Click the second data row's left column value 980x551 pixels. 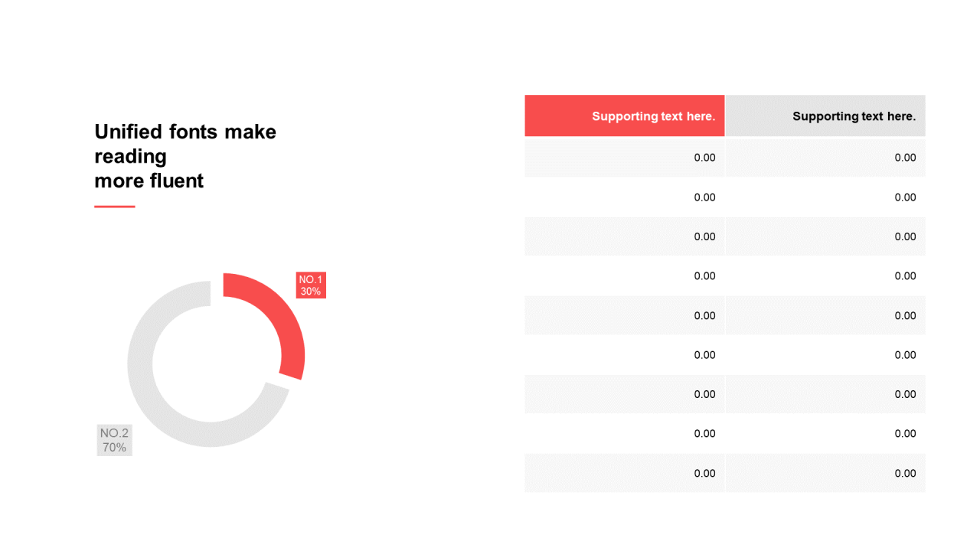(704, 197)
